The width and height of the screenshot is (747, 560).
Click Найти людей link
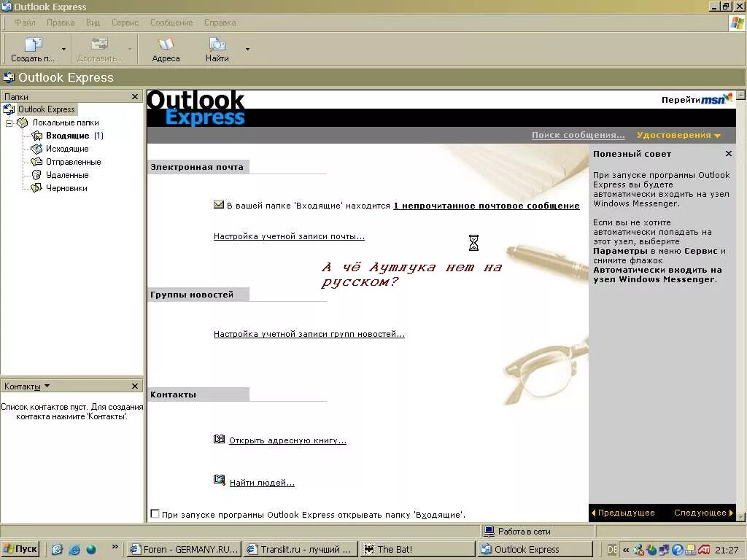click(262, 483)
